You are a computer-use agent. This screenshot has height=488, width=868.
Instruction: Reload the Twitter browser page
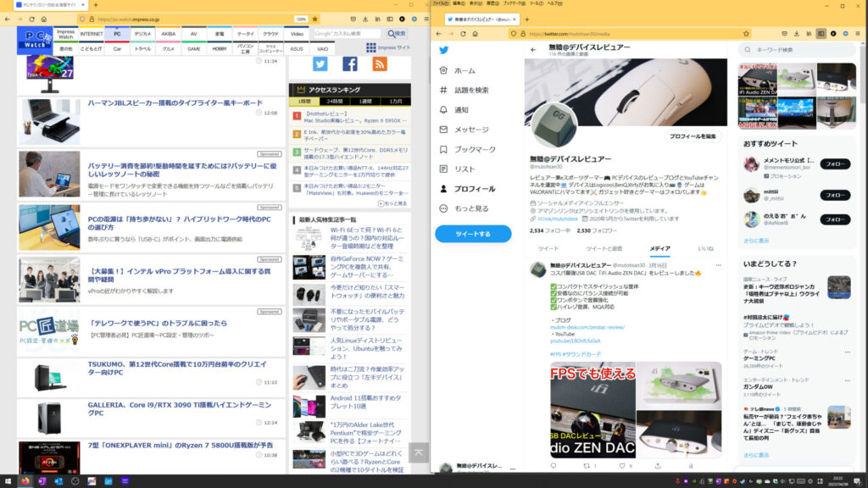463,34
